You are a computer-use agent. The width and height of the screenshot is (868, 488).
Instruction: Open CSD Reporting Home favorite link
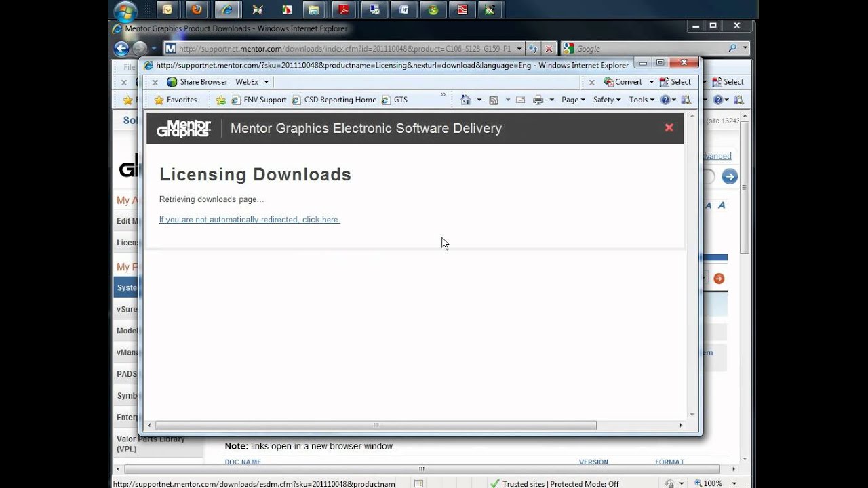point(334,100)
